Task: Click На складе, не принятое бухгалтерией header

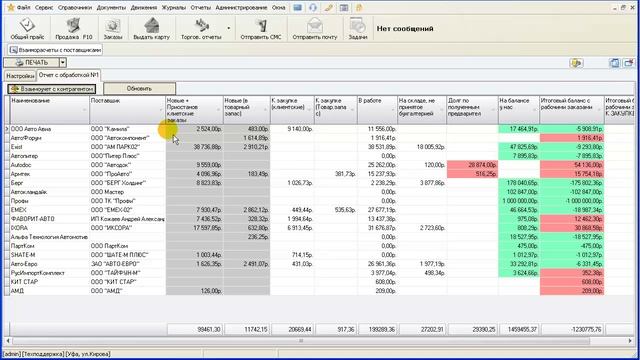Action: point(422,110)
